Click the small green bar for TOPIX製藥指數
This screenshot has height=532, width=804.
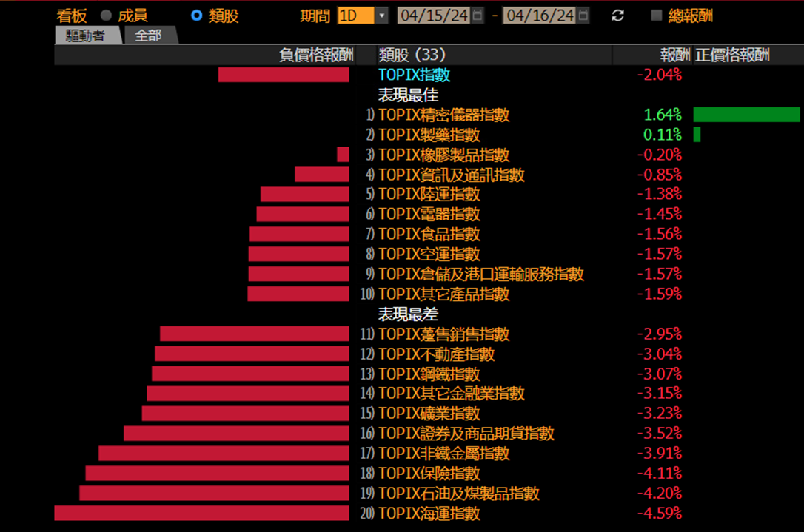(697, 134)
